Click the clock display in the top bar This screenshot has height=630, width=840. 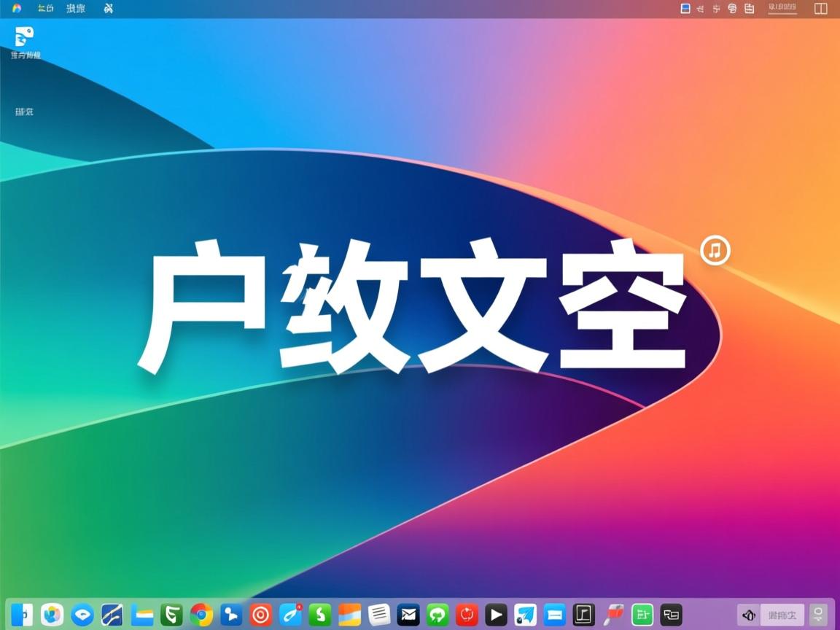[x=782, y=8]
